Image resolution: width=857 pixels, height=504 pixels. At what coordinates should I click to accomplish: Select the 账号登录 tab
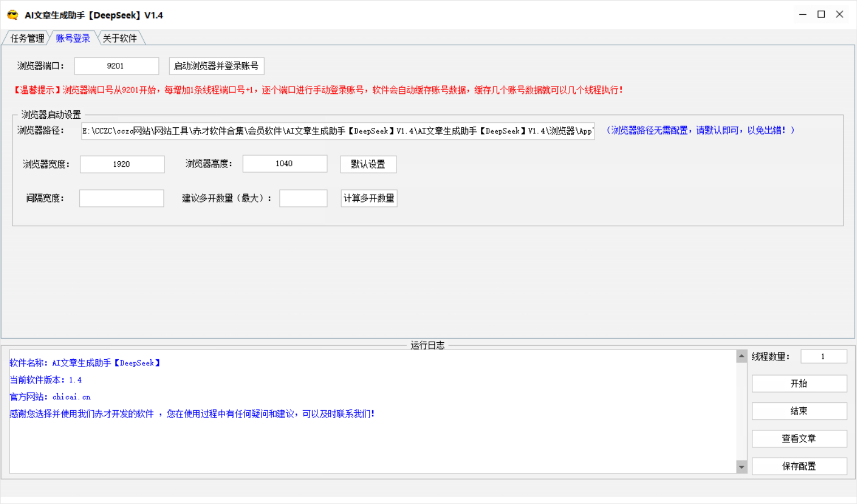coord(73,38)
